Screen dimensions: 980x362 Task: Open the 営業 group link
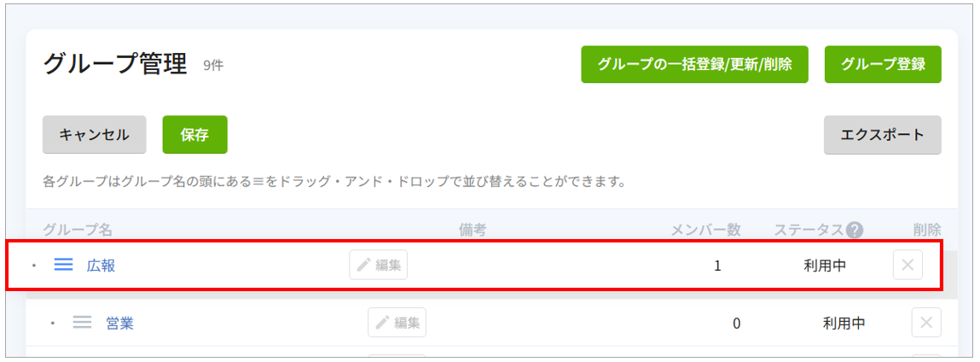click(119, 324)
